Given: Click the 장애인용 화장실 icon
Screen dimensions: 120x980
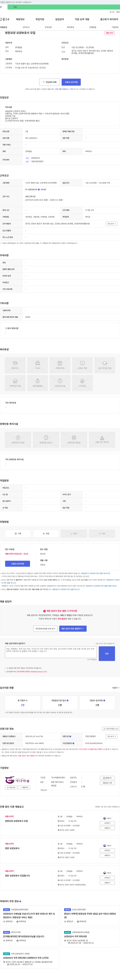Looking at the screenshot, I should tap(74, 440).
